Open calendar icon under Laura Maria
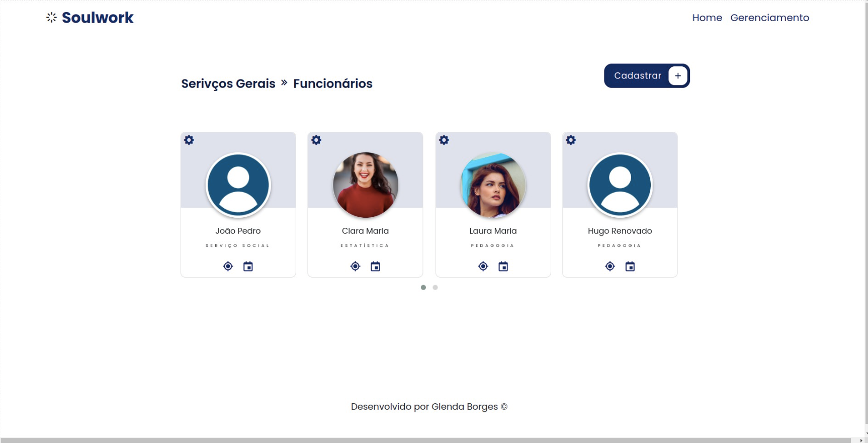868x443 pixels. 503,267
